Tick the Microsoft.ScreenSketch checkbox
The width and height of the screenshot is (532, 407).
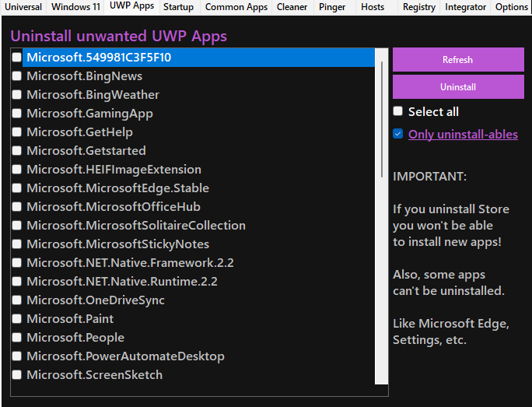pyautogui.click(x=16, y=374)
